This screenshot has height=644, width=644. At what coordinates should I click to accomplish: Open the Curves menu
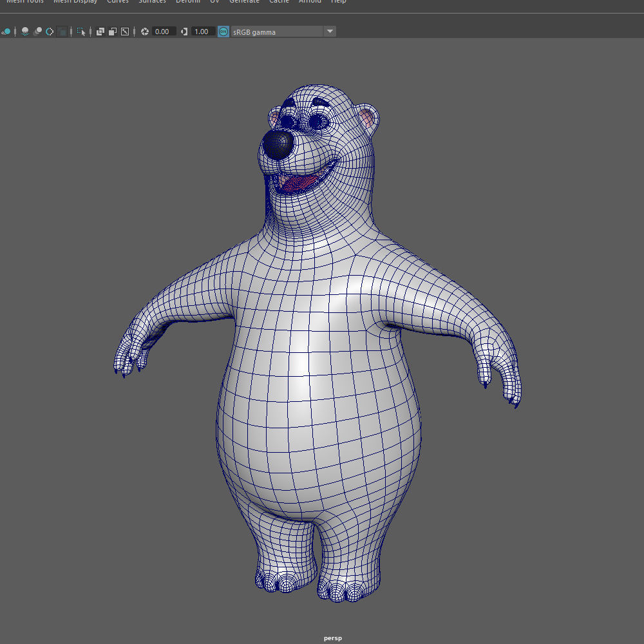[117, 2]
